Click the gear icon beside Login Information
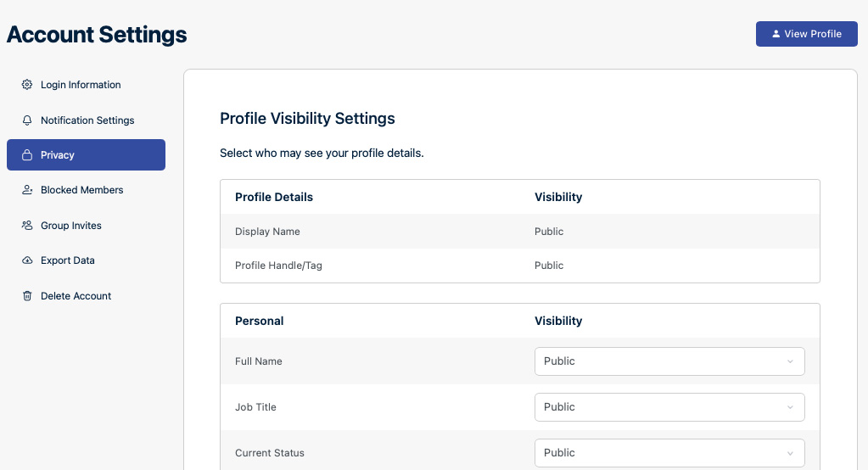868x470 pixels. [27, 85]
